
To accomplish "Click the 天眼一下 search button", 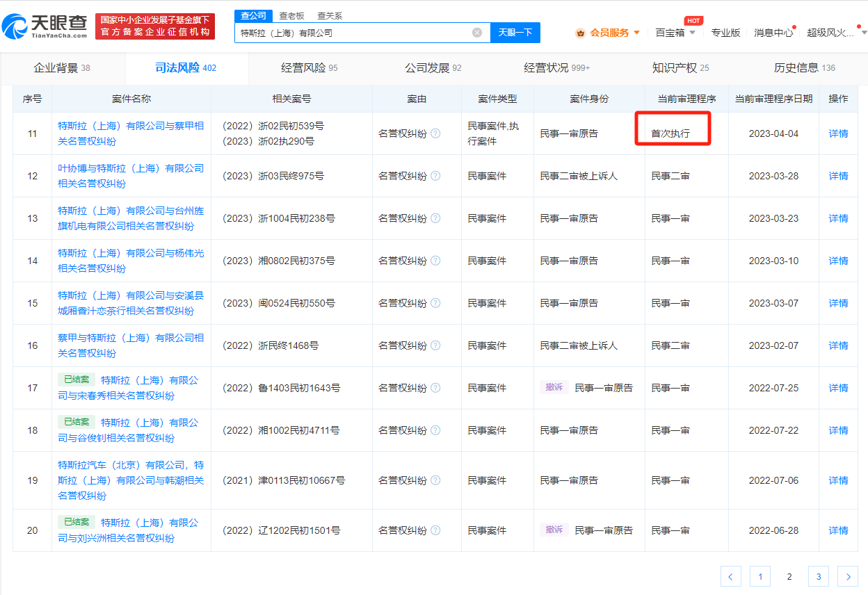I will (x=515, y=33).
